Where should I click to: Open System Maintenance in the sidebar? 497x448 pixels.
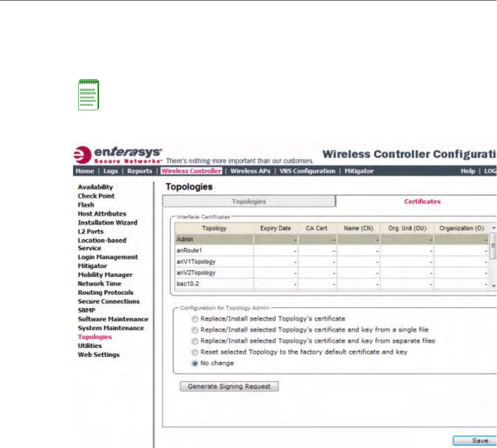[x=111, y=328]
